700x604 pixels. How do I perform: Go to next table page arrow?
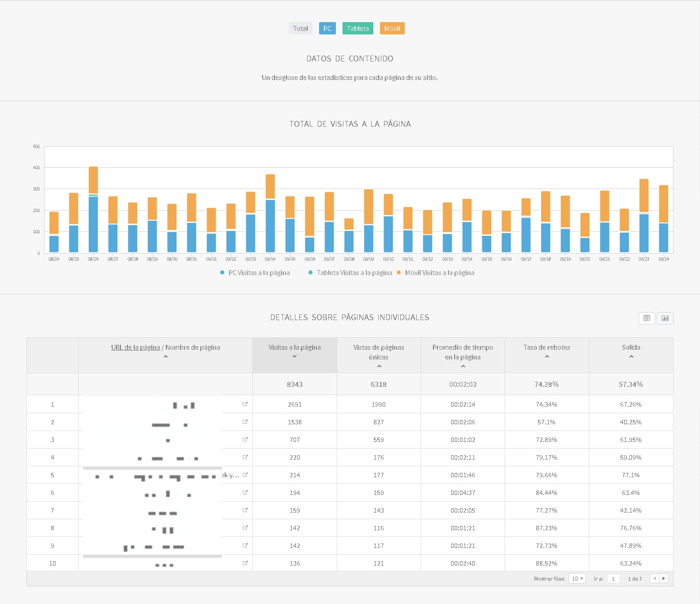(x=663, y=578)
